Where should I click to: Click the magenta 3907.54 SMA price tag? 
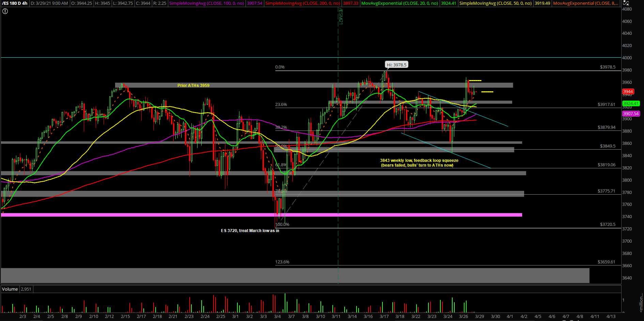[x=631, y=114]
